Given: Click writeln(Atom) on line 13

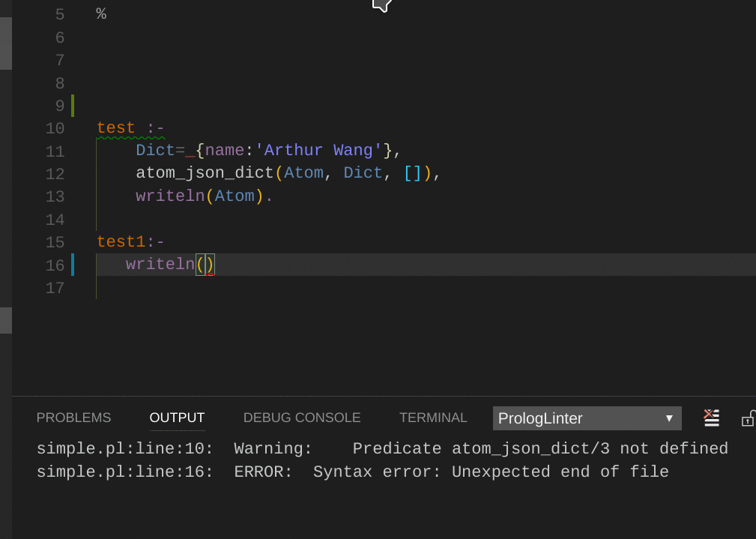Looking at the screenshot, I should (x=199, y=196).
